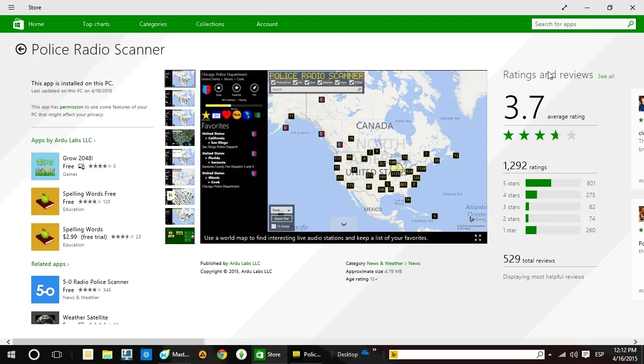The width and height of the screenshot is (644, 364).
Task: Click See all reviews link
Action: click(x=606, y=76)
